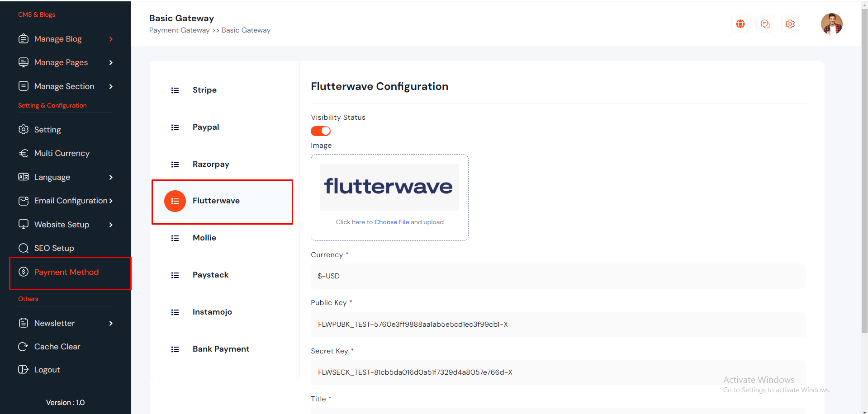The height and width of the screenshot is (414, 868).
Task: Expand the Newsletter submenu chevron
Action: tap(111, 323)
